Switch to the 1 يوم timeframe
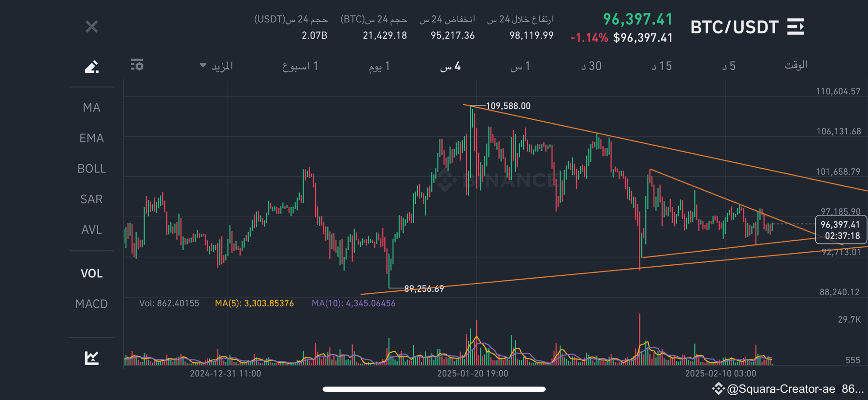This screenshot has height=400, width=868. (x=379, y=66)
